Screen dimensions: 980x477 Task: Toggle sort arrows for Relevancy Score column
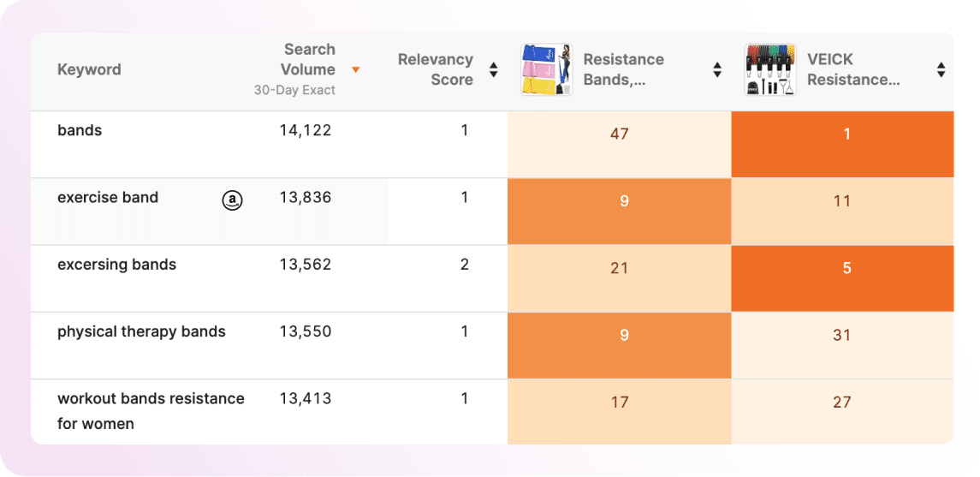click(493, 70)
